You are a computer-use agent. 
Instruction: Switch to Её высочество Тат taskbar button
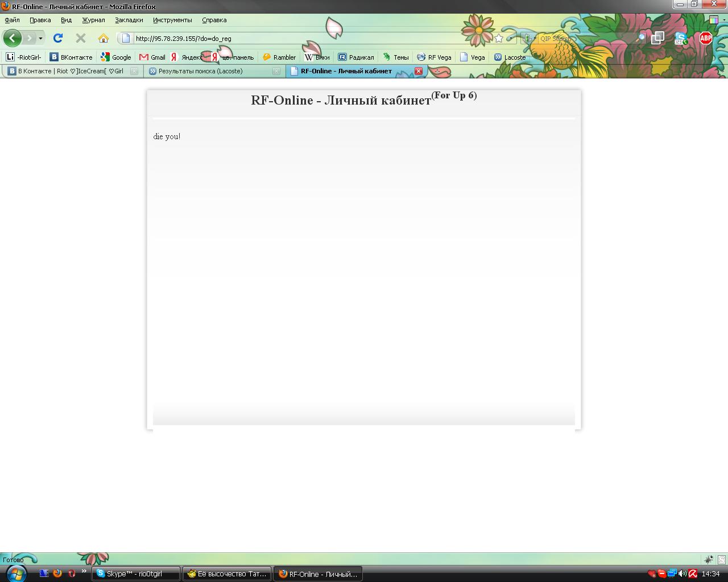pos(227,574)
